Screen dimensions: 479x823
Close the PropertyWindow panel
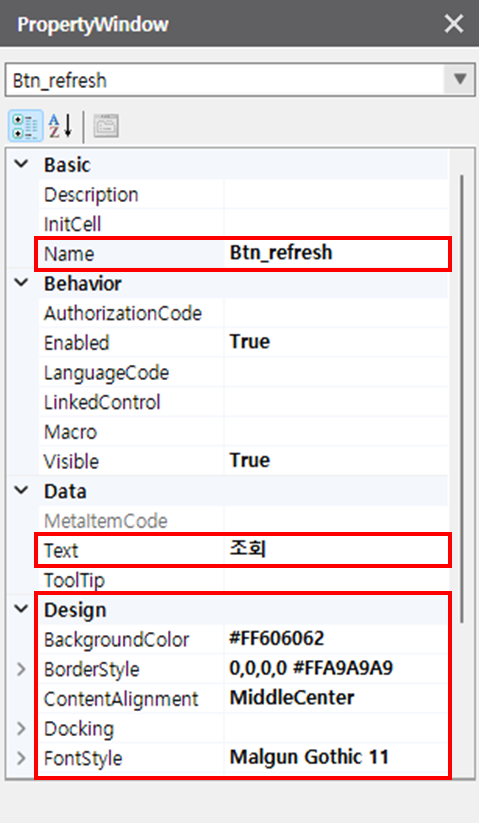pyautogui.click(x=453, y=24)
